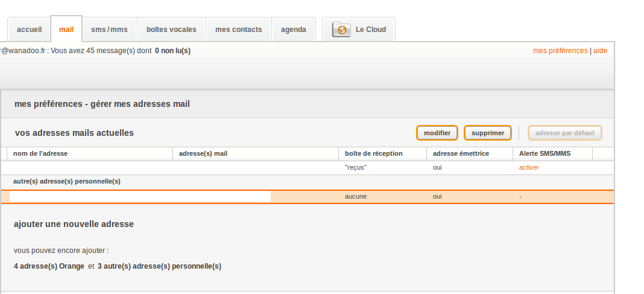Open the accueil tab
644x294 pixels.
(29, 29)
